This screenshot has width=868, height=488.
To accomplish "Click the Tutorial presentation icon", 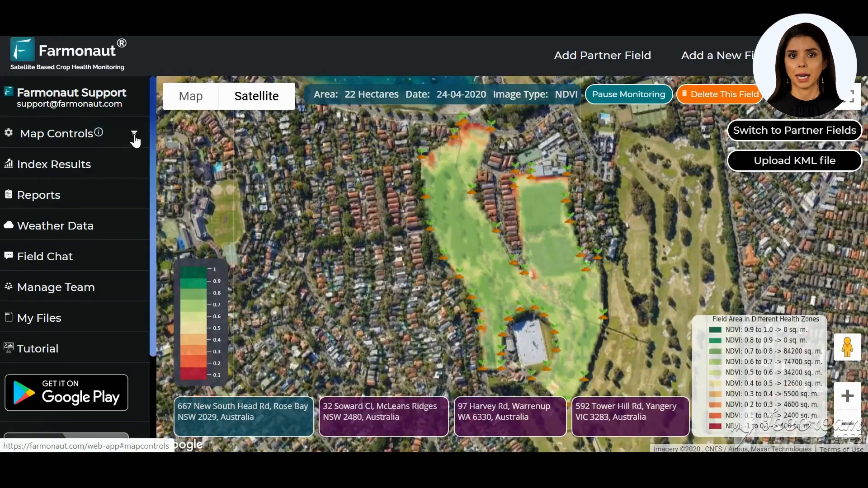I will [9, 347].
